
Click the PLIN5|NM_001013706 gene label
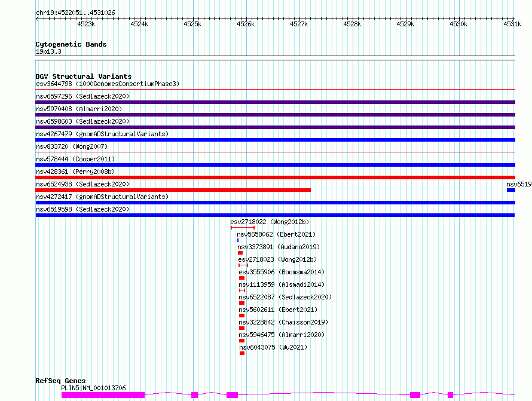click(x=93, y=388)
